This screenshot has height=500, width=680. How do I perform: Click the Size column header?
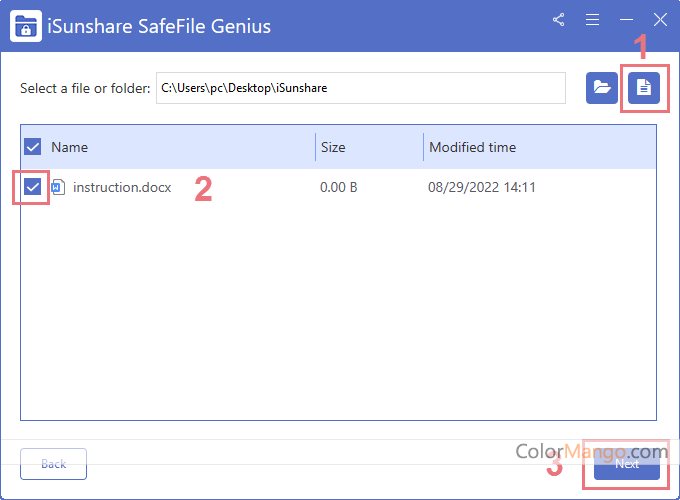(333, 147)
